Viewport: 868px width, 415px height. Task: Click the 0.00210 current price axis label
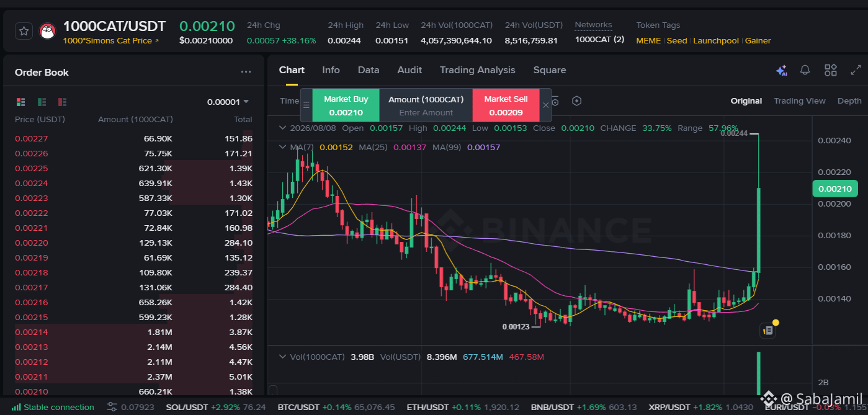click(834, 189)
